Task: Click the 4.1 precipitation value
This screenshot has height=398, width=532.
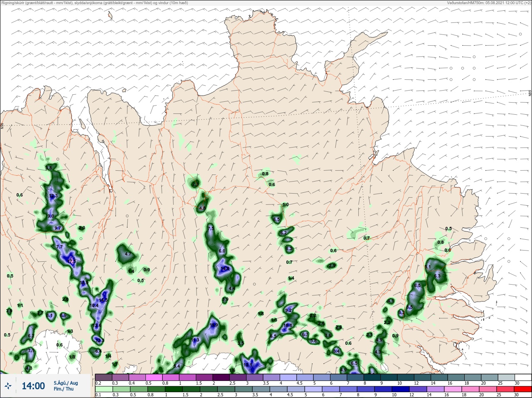Action: pos(390,301)
